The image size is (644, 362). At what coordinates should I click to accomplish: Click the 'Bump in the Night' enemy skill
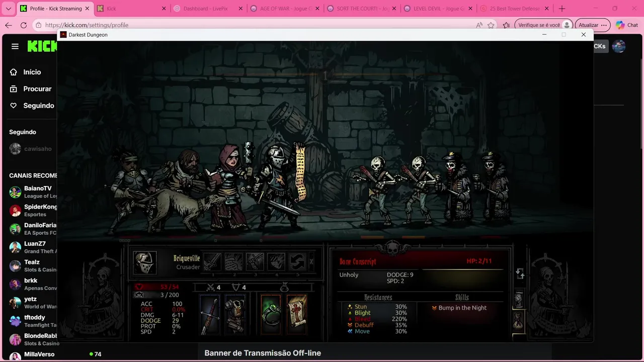[x=462, y=308]
